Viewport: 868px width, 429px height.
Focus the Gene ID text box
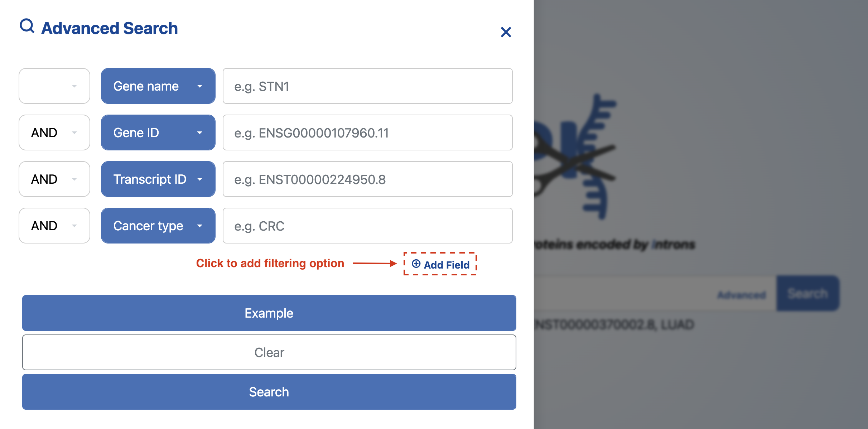coord(367,132)
